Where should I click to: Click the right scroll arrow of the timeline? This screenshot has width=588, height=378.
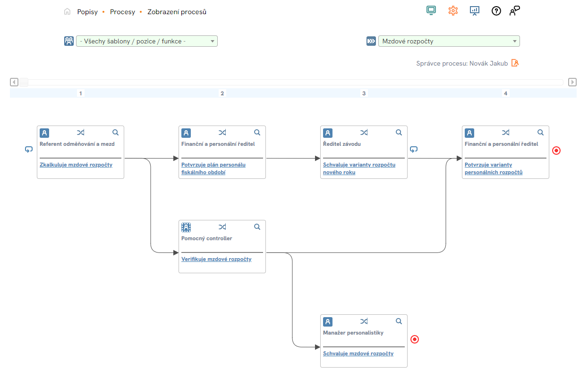(x=572, y=82)
